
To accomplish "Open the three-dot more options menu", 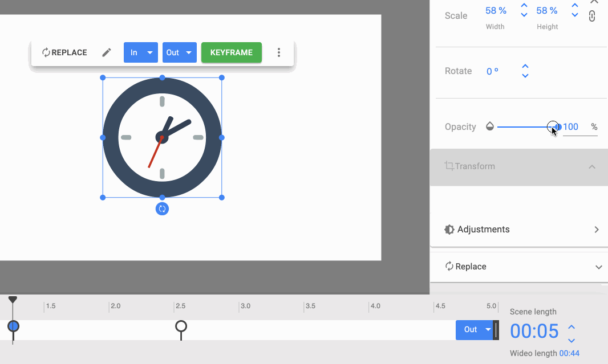I will click(279, 52).
